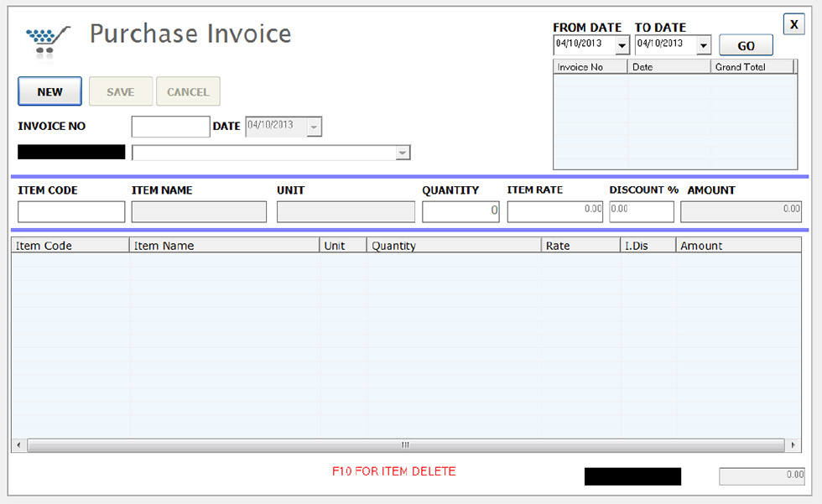Expand the invoice DATE dropdown
822x504 pixels.
click(313, 126)
